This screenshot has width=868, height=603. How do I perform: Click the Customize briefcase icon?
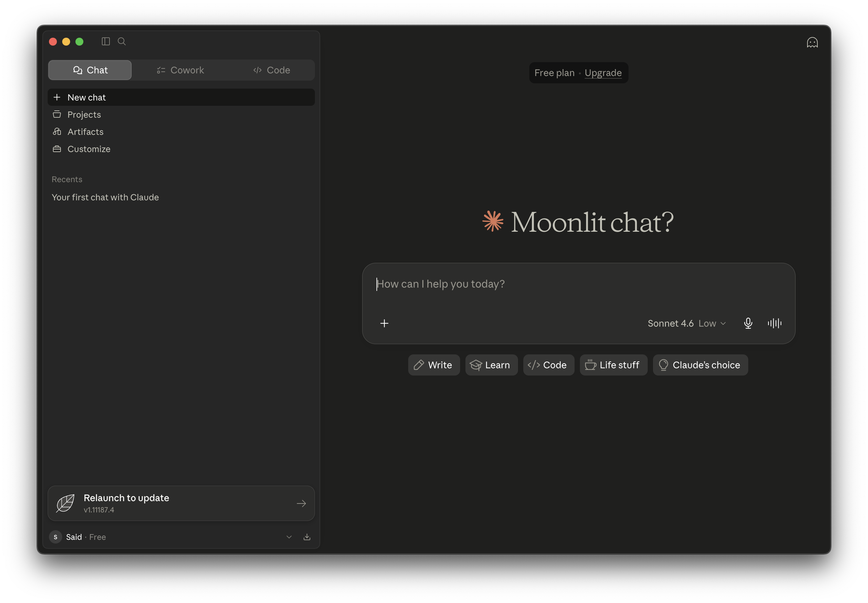[57, 149]
